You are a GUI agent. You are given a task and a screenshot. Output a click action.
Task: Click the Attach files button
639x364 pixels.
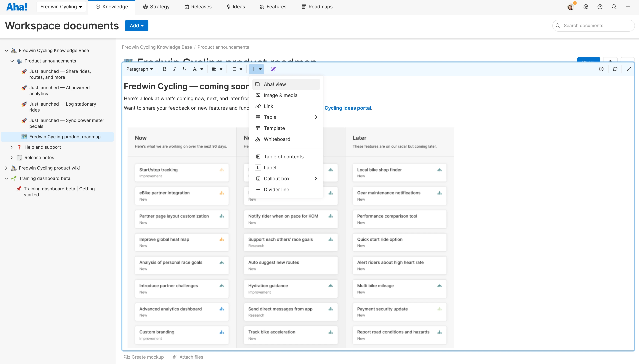(x=188, y=357)
